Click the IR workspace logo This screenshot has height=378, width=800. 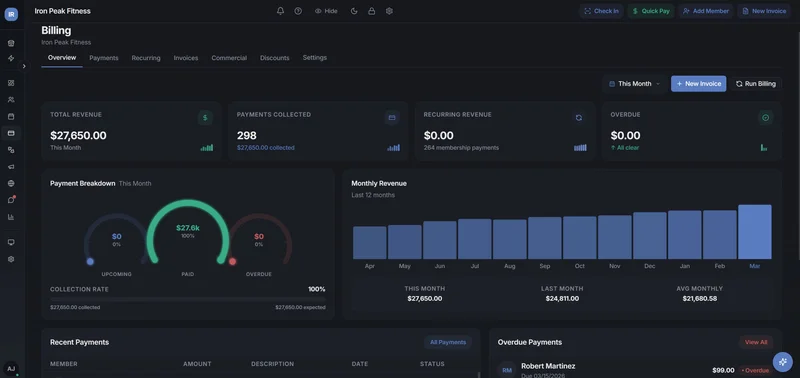pyautogui.click(x=11, y=14)
